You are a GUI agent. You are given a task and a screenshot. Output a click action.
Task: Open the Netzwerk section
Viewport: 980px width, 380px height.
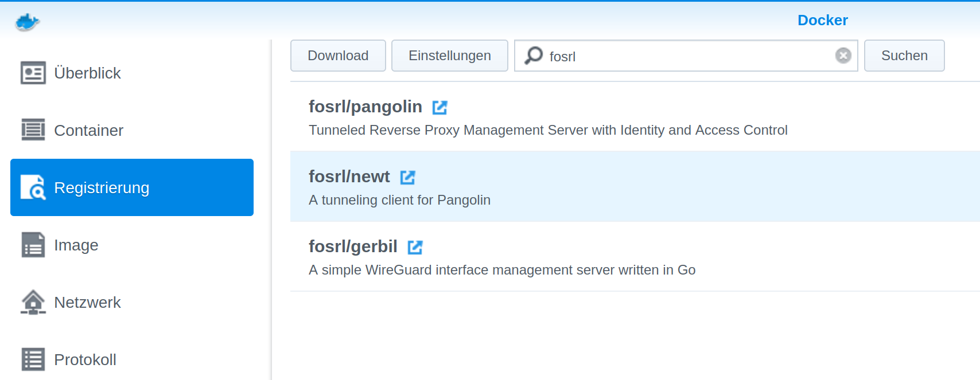(x=132, y=302)
